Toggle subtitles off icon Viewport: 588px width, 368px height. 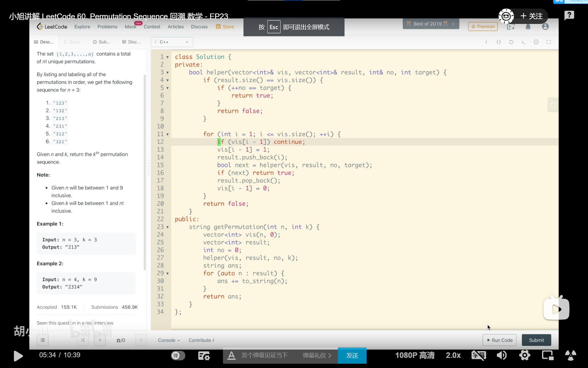click(x=479, y=355)
